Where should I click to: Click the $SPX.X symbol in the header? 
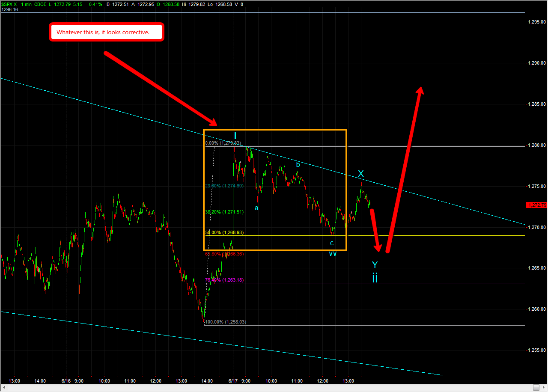(10, 3)
